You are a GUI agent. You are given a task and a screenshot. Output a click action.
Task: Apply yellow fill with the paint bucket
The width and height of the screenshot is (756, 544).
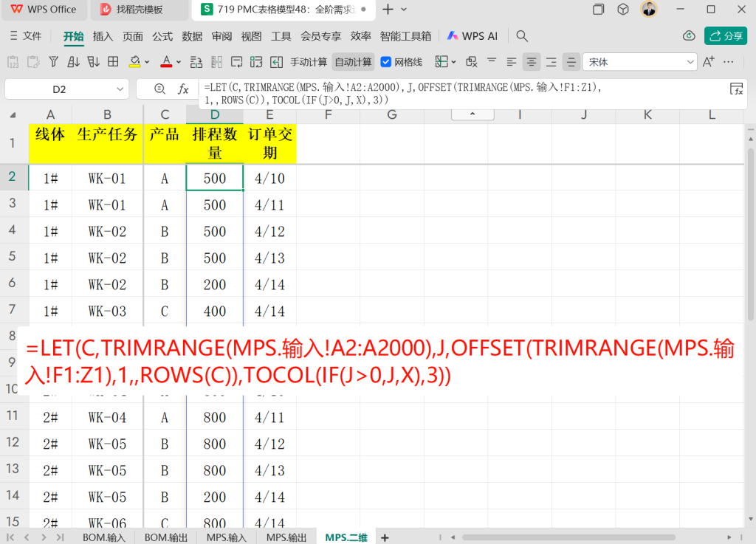tap(135, 62)
